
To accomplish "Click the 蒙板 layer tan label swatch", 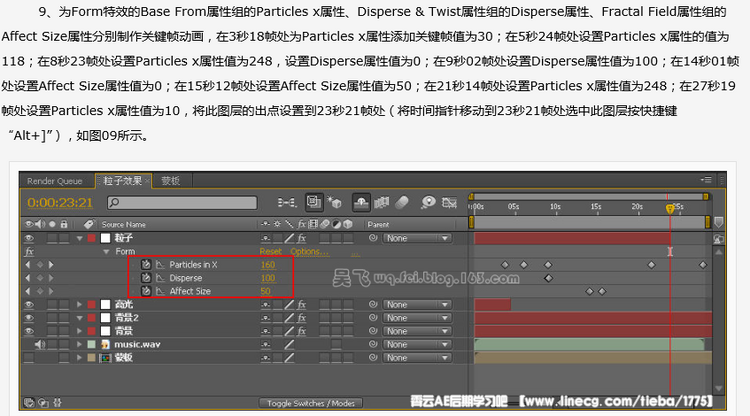I will [x=91, y=357].
